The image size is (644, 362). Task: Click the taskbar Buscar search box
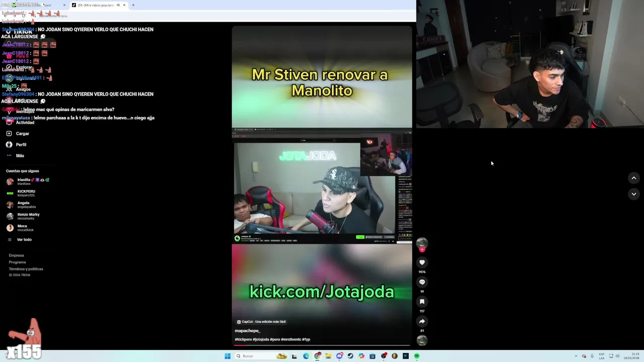261,356
